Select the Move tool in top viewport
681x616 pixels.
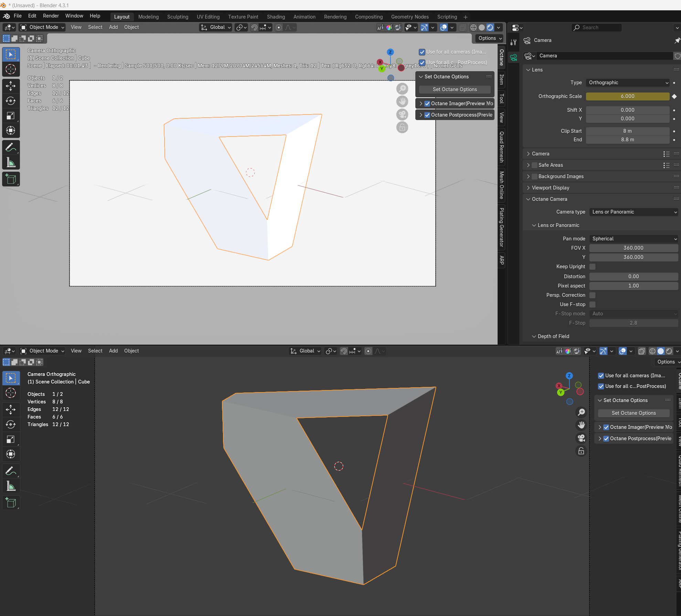tap(11, 86)
